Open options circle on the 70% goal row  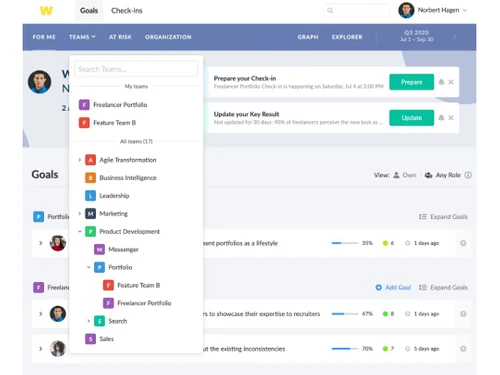[x=463, y=349]
